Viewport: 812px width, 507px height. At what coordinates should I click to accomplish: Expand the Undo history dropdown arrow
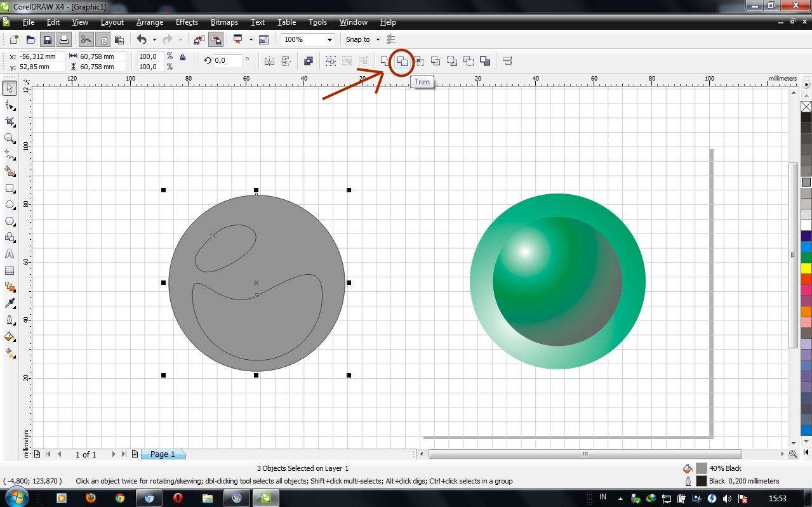(x=154, y=39)
